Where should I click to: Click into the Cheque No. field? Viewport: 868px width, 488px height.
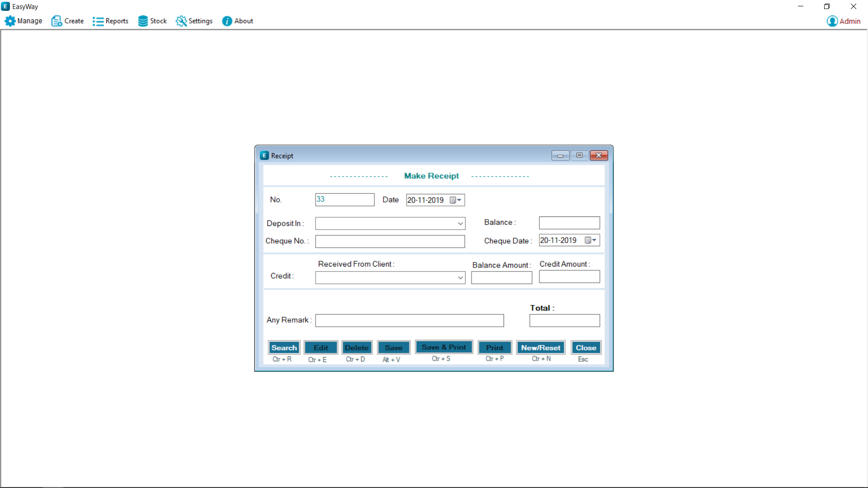click(390, 242)
